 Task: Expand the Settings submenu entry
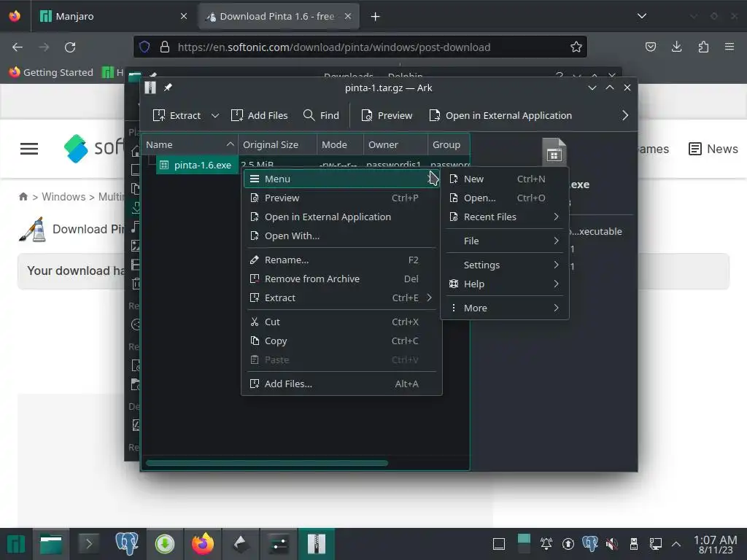pyautogui.click(x=505, y=265)
